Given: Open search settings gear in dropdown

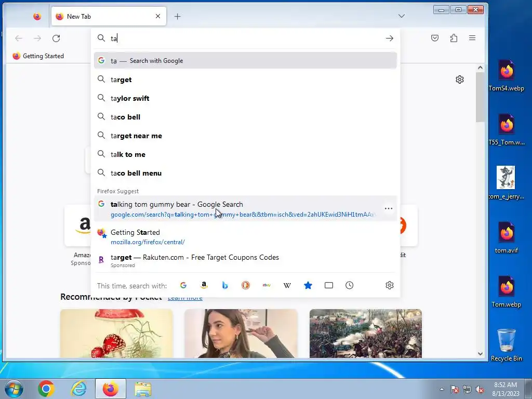Looking at the screenshot, I should pos(390,285).
